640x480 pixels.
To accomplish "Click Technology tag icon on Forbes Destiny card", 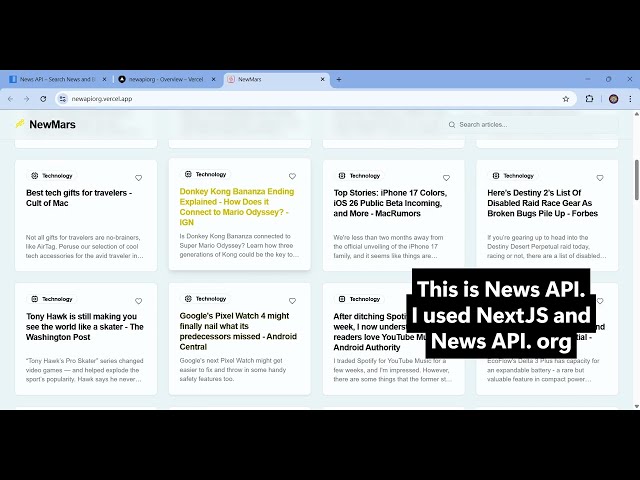I will (x=496, y=176).
